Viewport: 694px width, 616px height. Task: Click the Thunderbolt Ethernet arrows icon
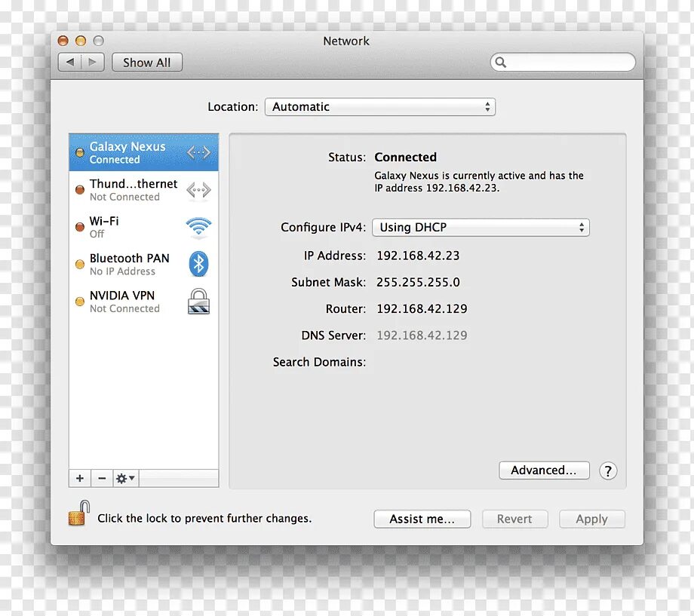(198, 190)
